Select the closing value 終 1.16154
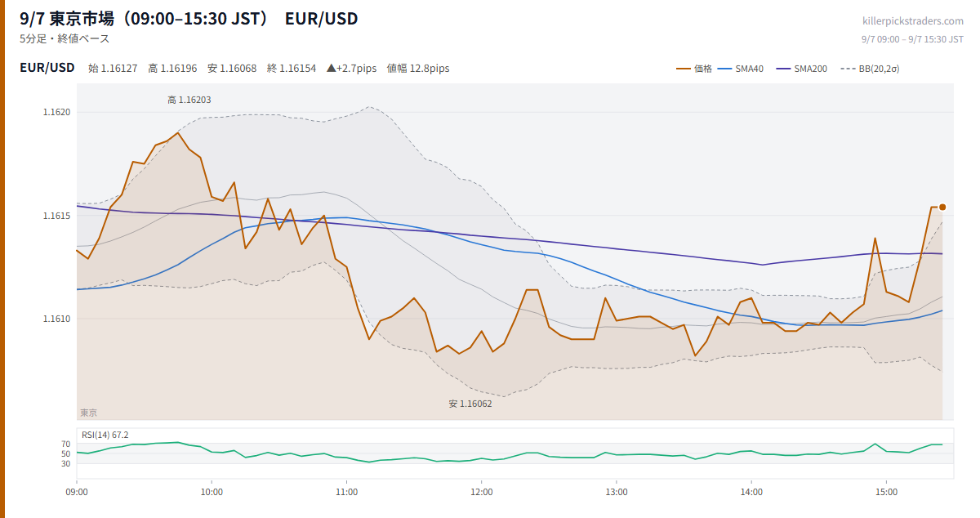The width and height of the screenshot is (980, 518). tap(292, 69)
